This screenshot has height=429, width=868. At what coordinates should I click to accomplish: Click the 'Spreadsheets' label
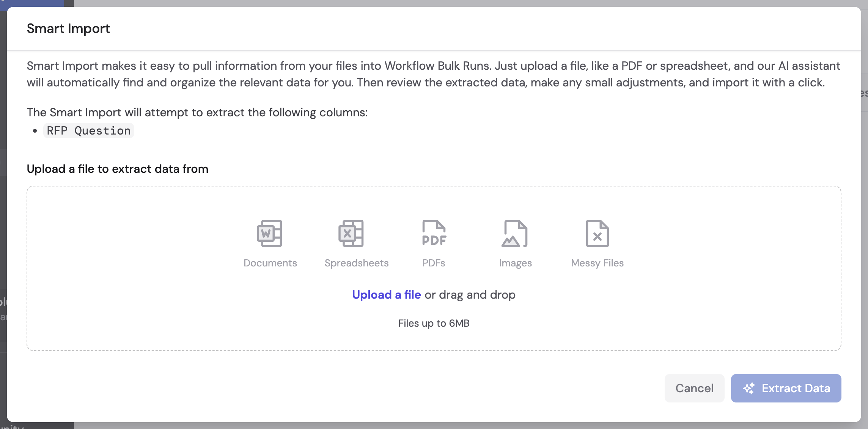(x=357, y=263)
